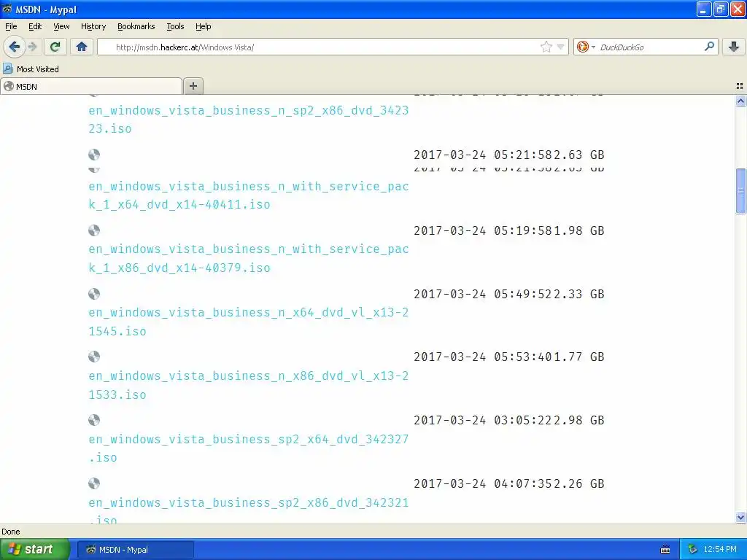Click the 2017-03-24 05:21:58 timestamp

pos(483,155)
